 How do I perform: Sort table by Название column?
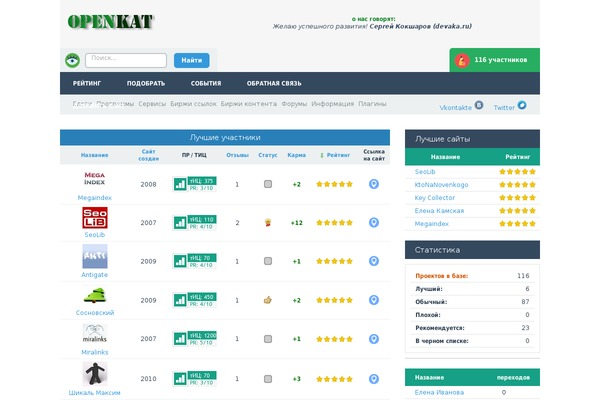[95, 155]
